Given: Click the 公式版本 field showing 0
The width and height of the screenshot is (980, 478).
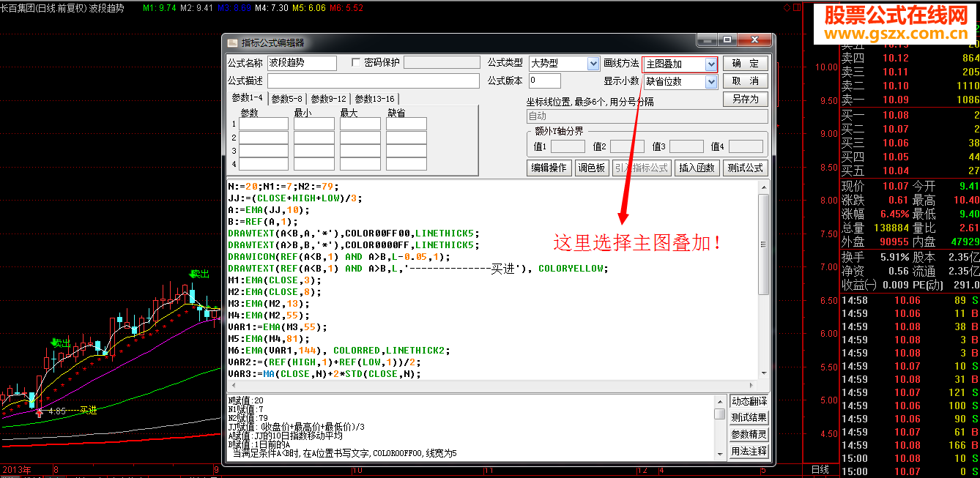Looking at the screenshot, I should (544, 81).
